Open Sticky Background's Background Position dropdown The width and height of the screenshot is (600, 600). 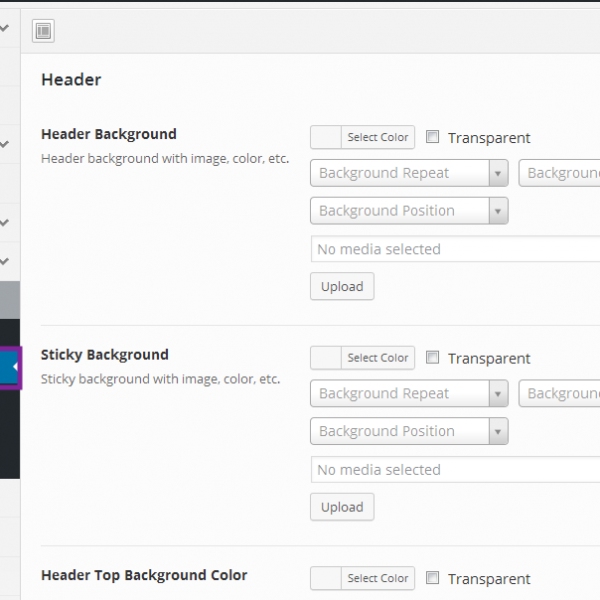tap(409, 432)
